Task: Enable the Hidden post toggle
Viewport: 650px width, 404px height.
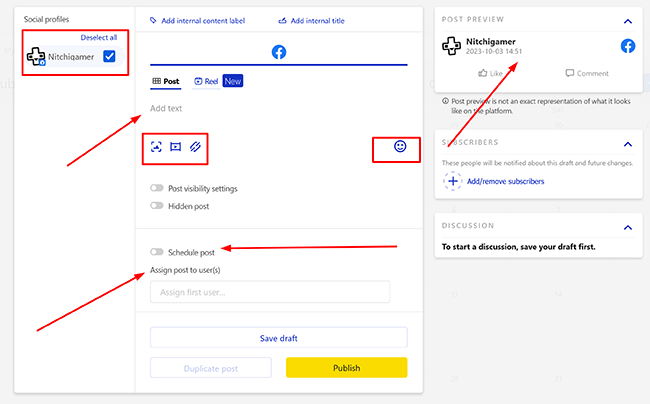Action: pos(157,205)
